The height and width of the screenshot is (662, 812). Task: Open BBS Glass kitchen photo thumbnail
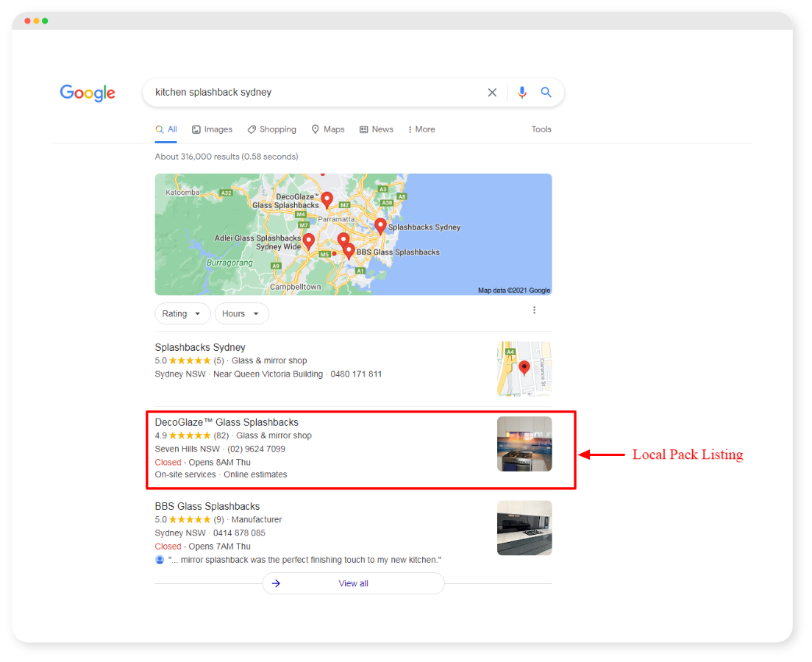524,528
